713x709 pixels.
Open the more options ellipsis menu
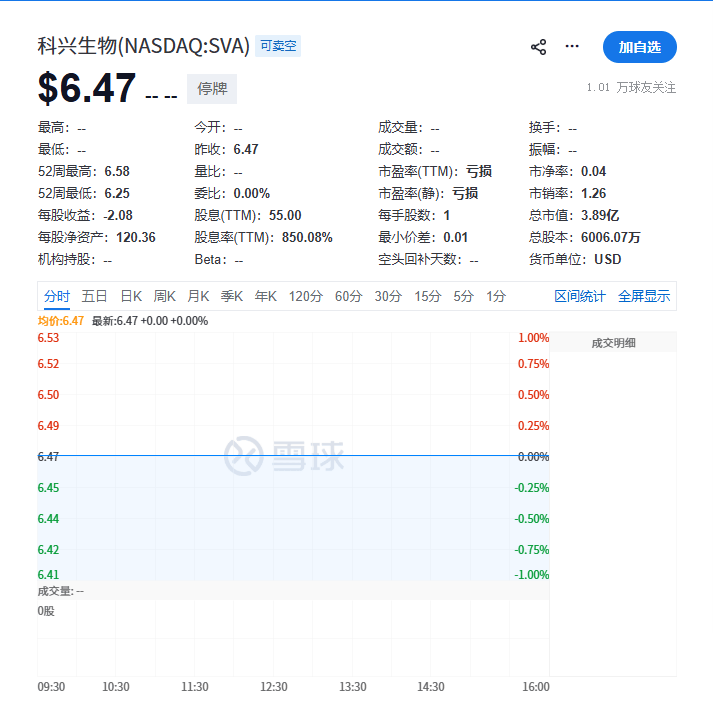point(572,46)
